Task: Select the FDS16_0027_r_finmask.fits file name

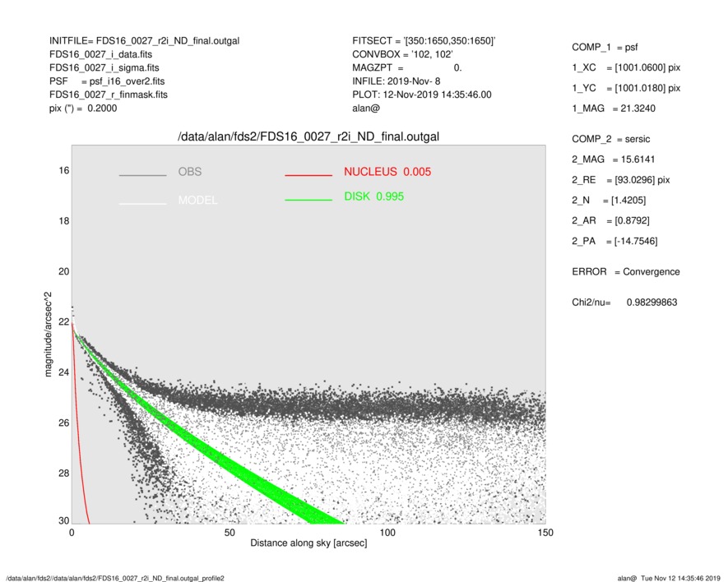Action: [x=109, y=95]
